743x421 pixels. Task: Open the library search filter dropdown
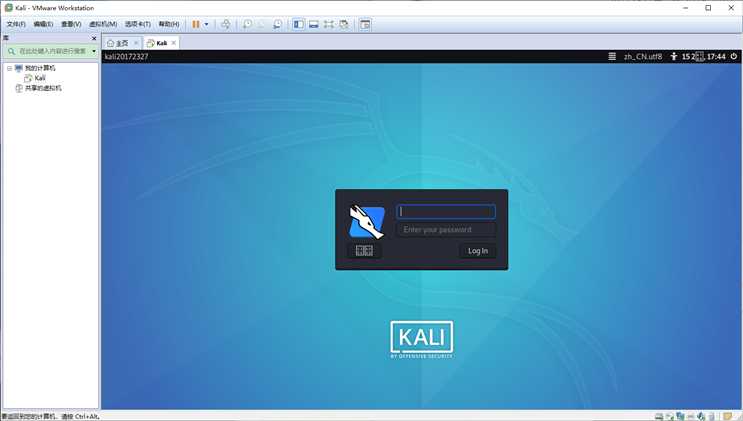point(94,51)
